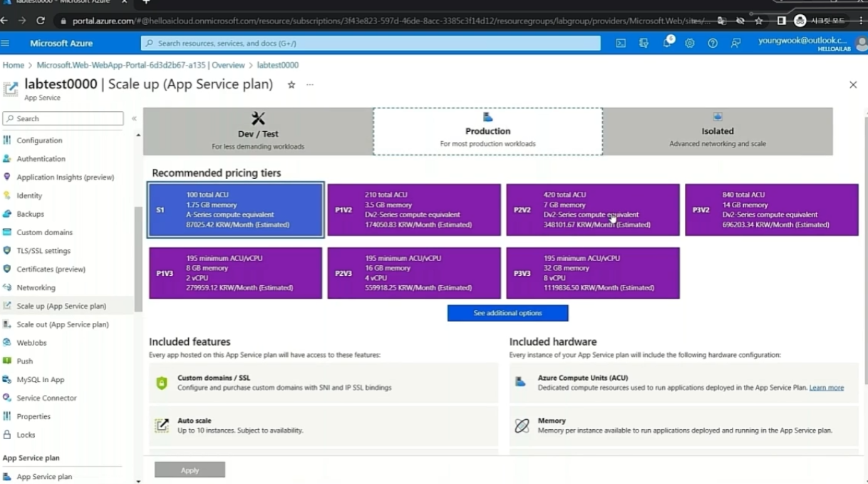The image size is (868, 484).
Task: Click the Locks padlock icon
Action: point(7,435)
